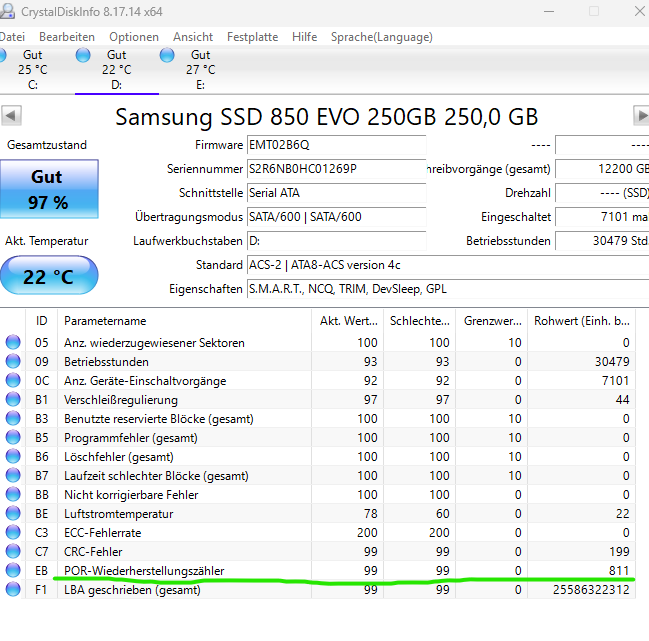649x641 pixels.
Task: Click the Betriebsstunden field 30479 Std
Action: click(x=602, y=241)
